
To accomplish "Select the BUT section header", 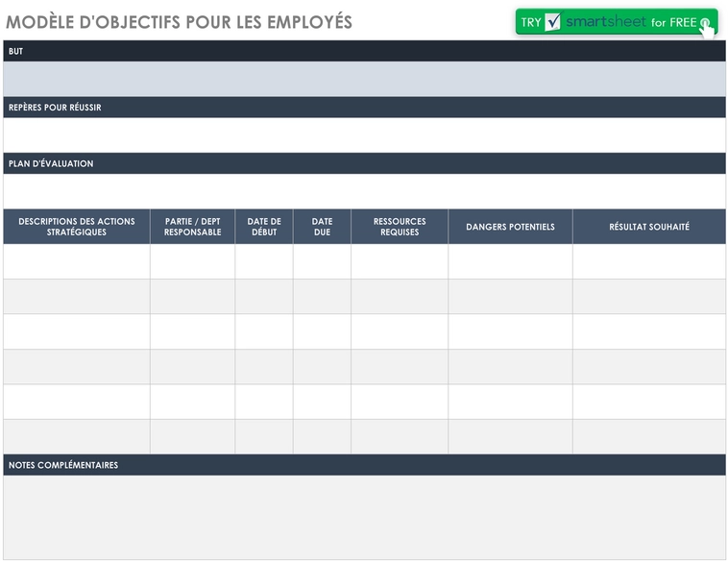I will point(364,51).
